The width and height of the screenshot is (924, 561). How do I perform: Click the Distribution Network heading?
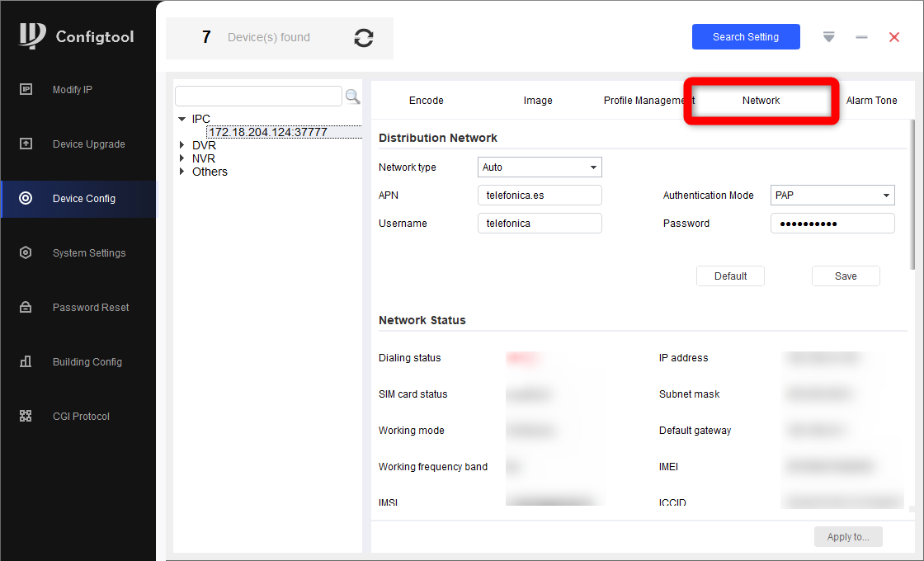point(438,138)
